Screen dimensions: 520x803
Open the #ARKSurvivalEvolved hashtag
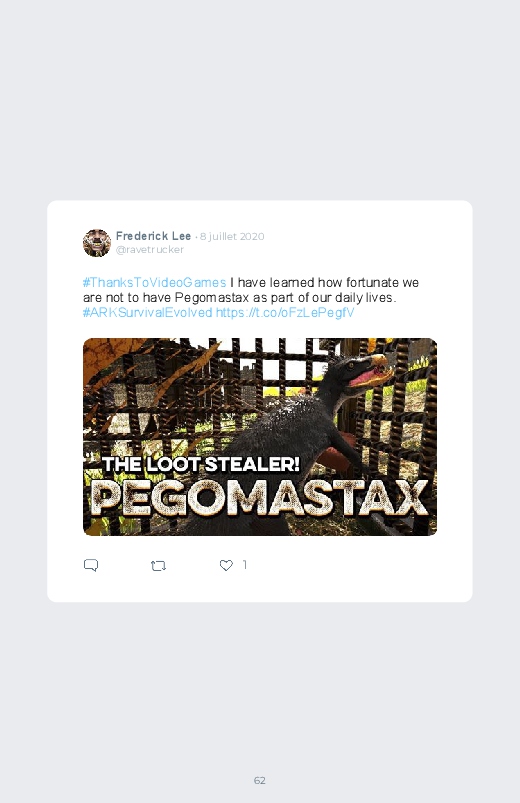click(148, 312)
